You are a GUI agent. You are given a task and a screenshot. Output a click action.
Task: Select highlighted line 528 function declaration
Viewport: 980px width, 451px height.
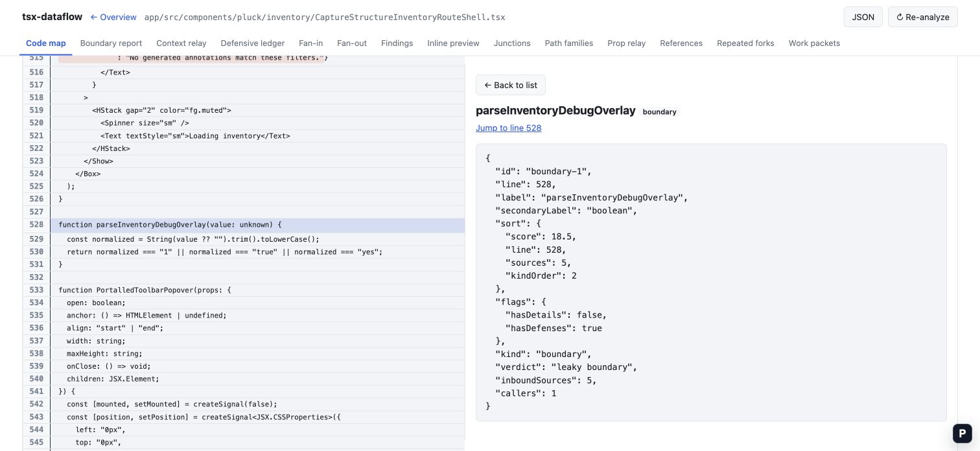pyautogui.click(x=257, y=225)
